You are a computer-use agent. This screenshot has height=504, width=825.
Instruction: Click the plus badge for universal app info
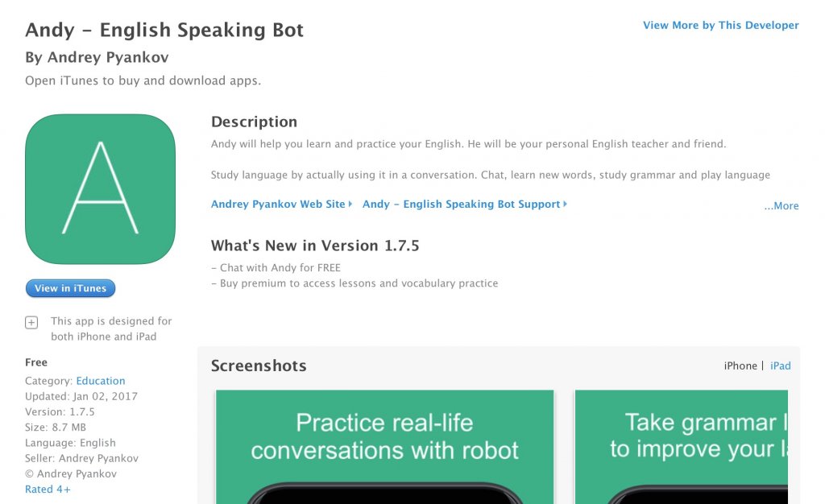pyautogui.click(x=31, y=321)
